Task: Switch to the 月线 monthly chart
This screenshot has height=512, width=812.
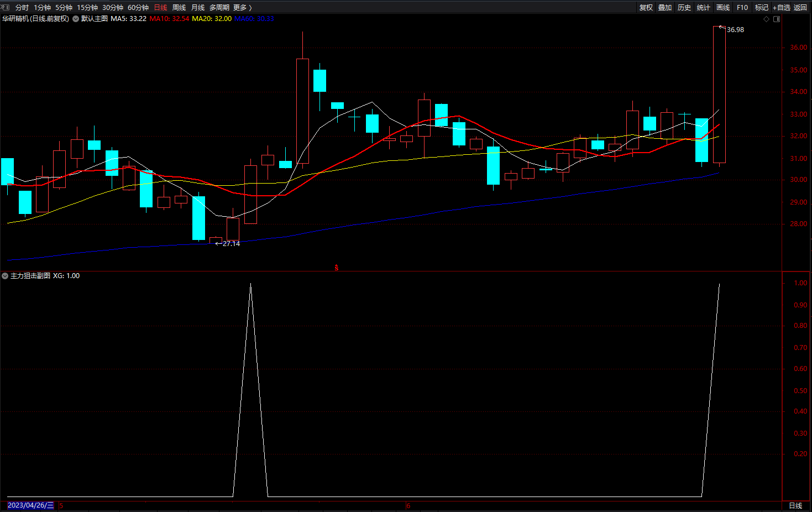Action: click(x=198, y=7)
